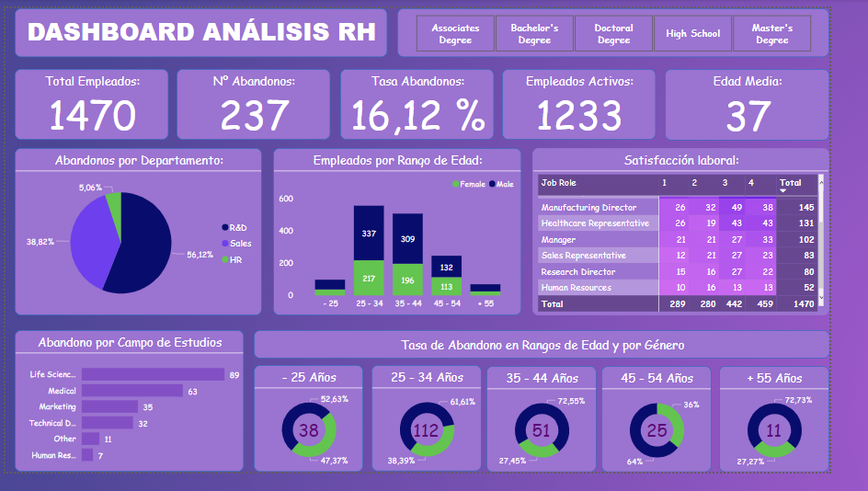Click the Technical Degree bar showing 32
The height and width of the screenshot is (491, 868).
tap(108, 423)
